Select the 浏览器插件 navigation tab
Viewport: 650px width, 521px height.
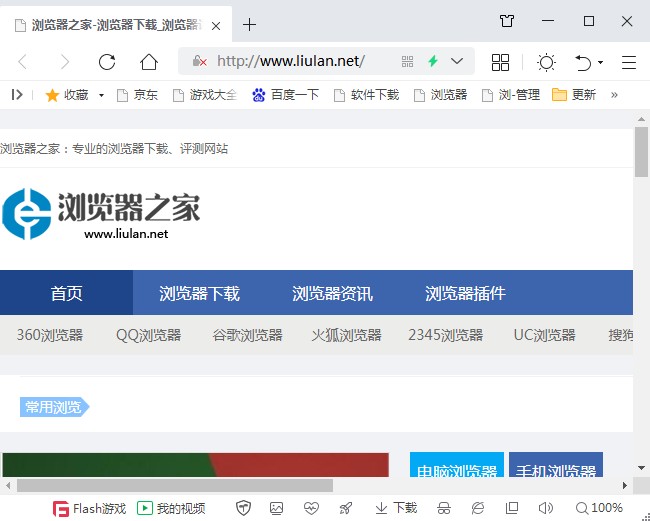465,293
